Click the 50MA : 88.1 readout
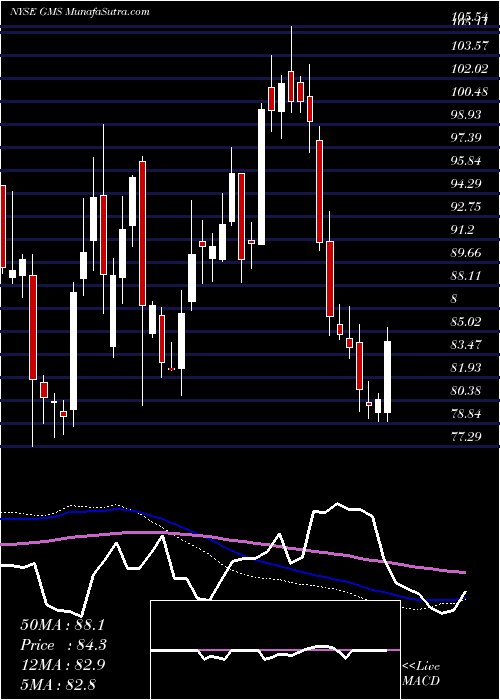This screenshot has height=700, width=500. click(64, 625)
